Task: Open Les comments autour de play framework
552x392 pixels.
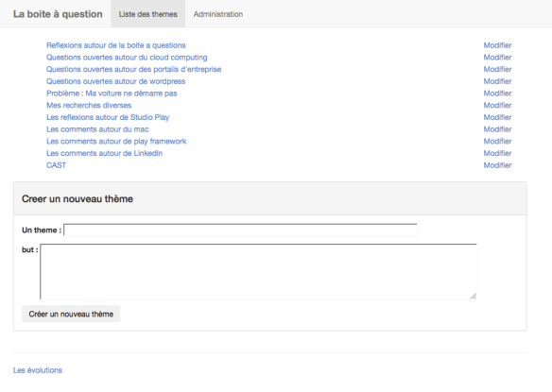Action: pyautogui.click(x=116, y=141)
